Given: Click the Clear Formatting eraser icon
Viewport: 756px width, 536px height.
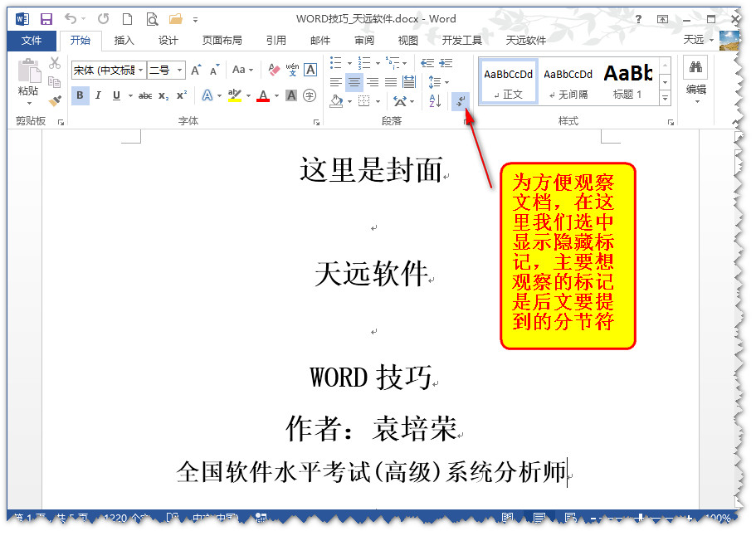Looking at the screenshot, I should pos(275,70).
